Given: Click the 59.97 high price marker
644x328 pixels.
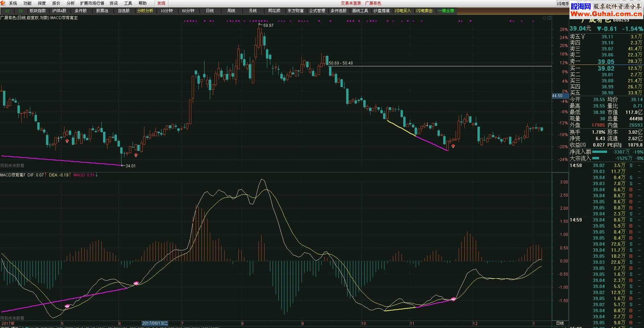Looking at the screenshot, I should tap(268, 26).
